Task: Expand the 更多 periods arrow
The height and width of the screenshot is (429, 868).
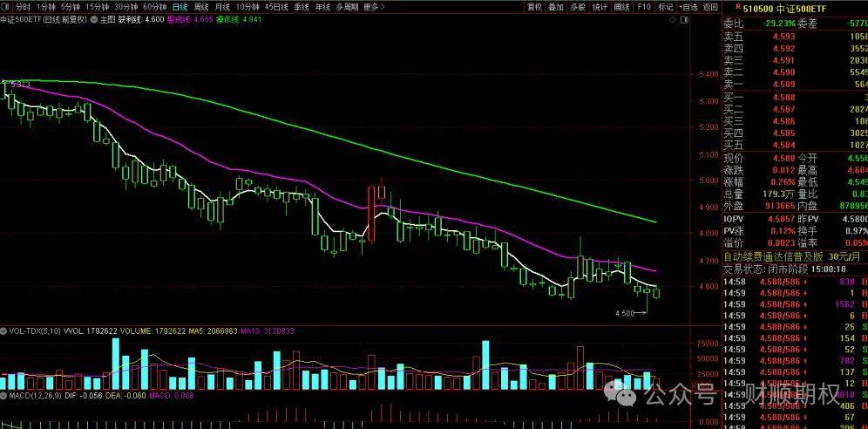Action: tap(383, 7)
